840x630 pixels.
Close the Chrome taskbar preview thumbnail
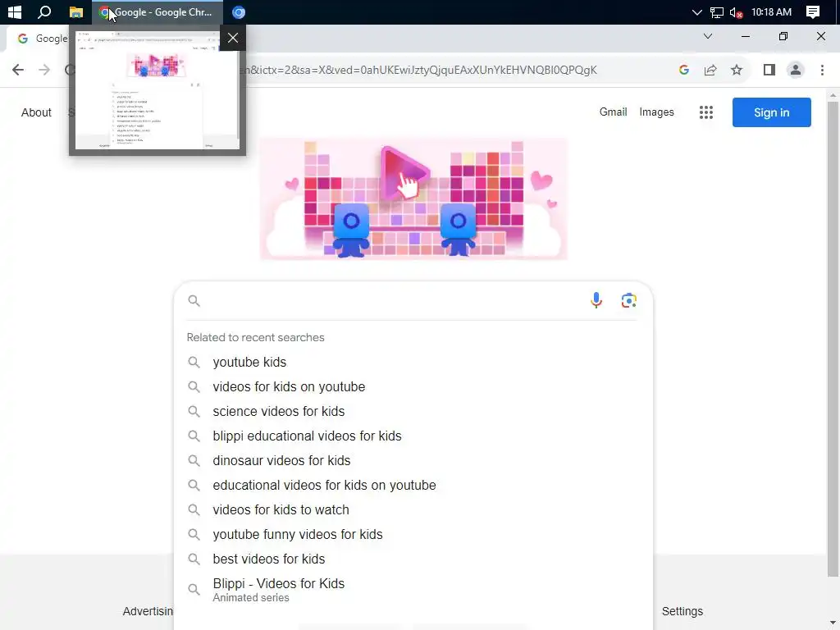click(232, 38)
